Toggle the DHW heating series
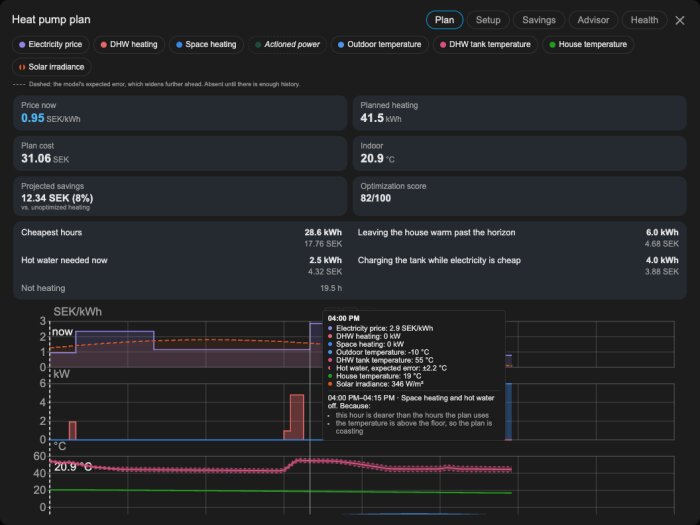Viewport: 700px width, 525px height. (129, 45)
